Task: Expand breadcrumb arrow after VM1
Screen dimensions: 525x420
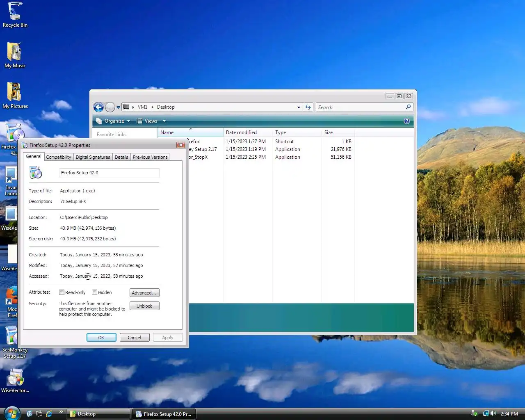Action: click(153, 107)
